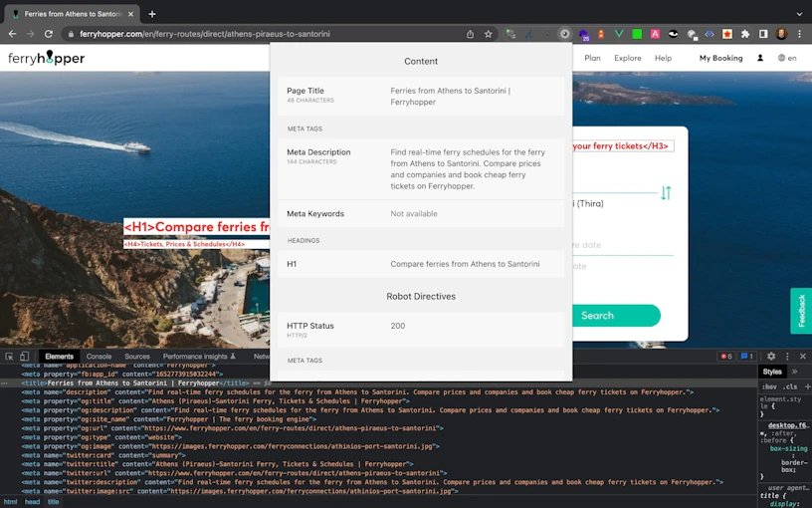Open the Explore menu on Ferryhopper

point(628,58)
